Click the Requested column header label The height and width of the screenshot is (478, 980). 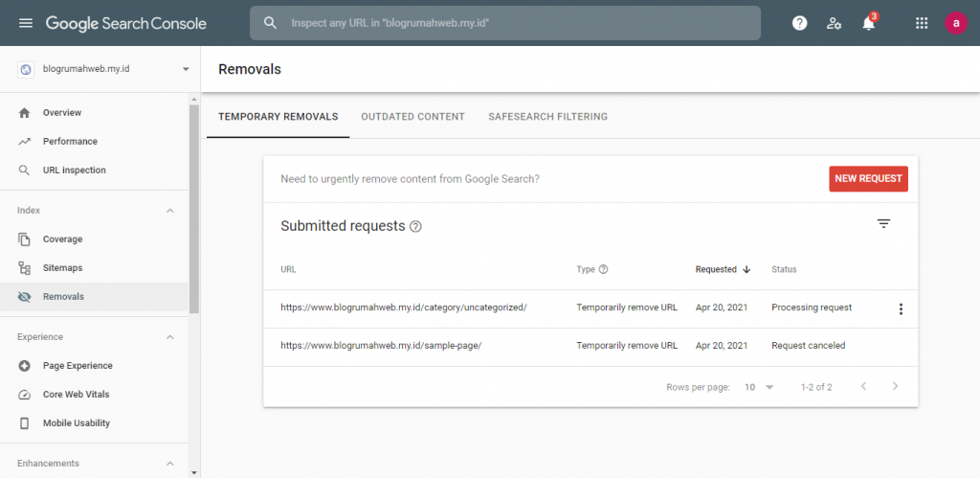pos(716,270)
